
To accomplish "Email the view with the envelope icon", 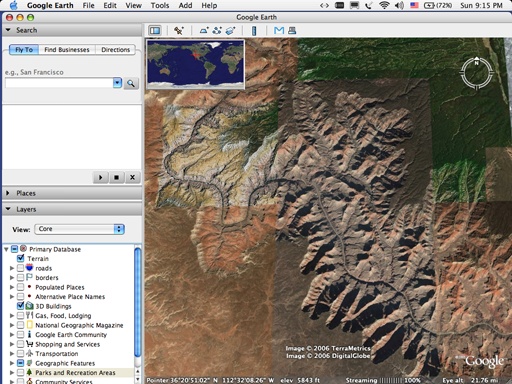I will 279,31.
